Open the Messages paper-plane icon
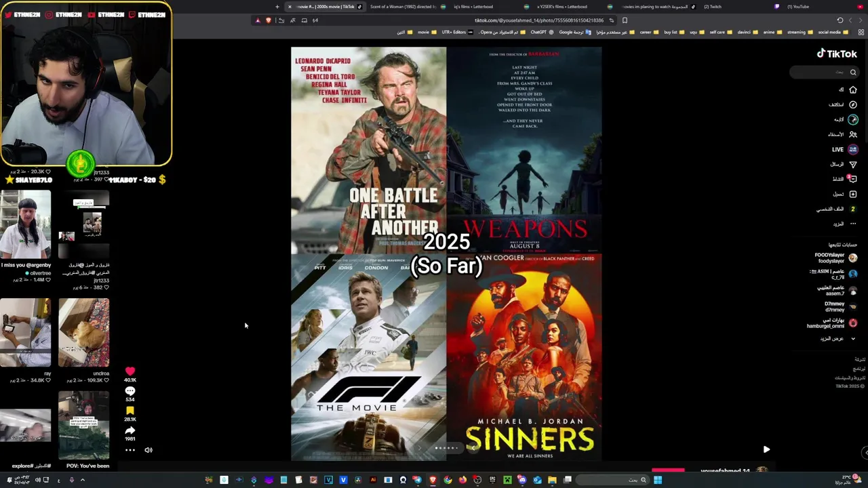 [x=853, y=164]
